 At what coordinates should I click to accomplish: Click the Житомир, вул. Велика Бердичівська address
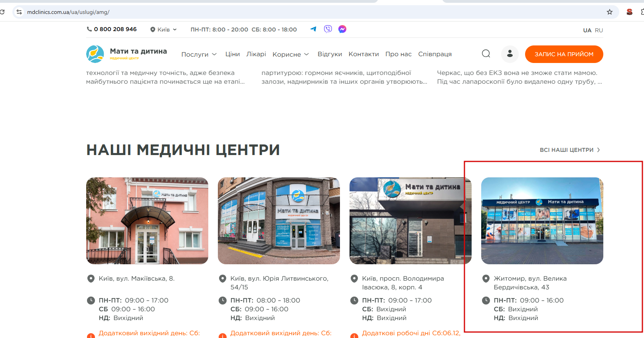(x=530, y=283)
